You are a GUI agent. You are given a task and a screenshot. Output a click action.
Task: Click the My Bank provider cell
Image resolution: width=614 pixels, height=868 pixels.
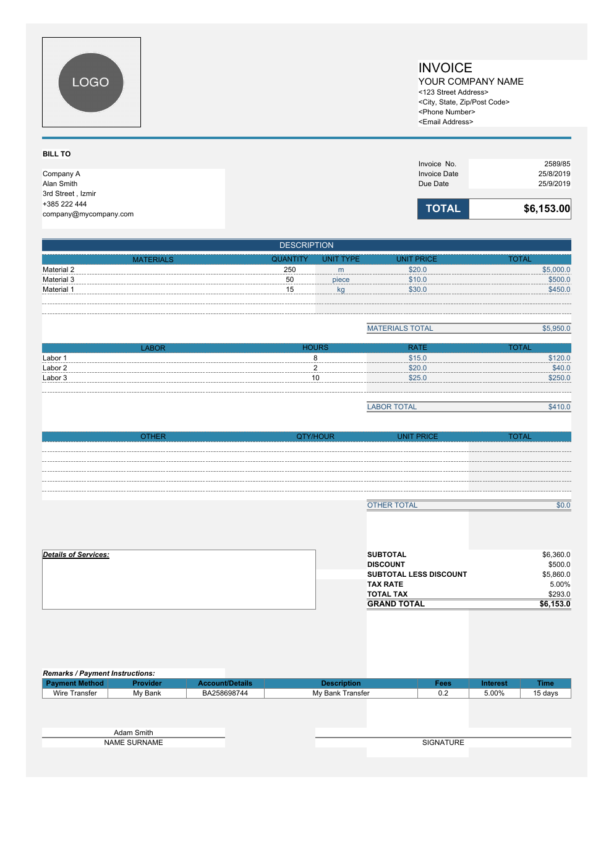click(147, 693)
